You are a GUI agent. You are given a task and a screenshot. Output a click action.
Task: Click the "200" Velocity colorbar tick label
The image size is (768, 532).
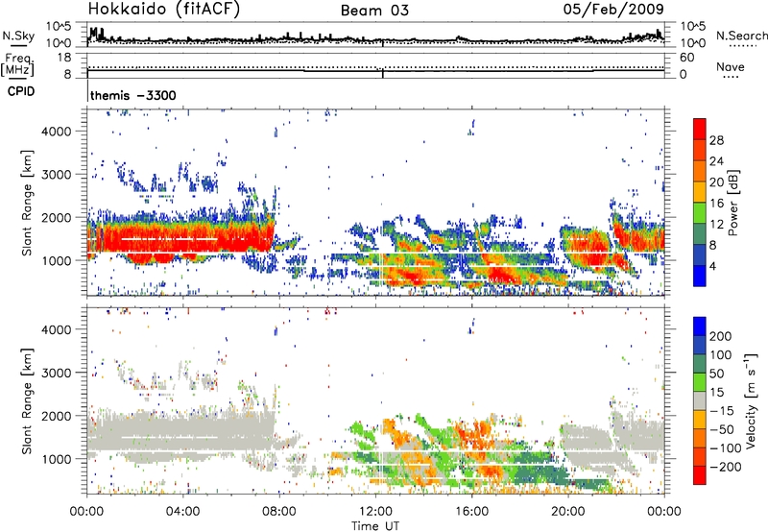coord(721,336)
